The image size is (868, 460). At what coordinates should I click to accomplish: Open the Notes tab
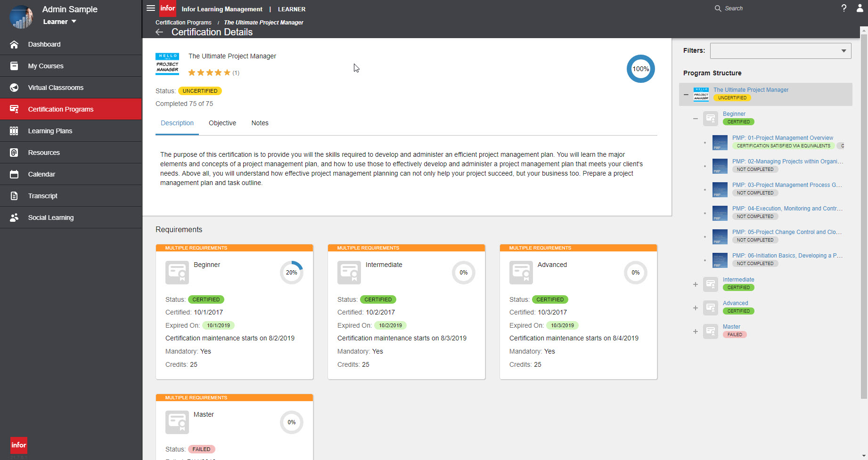click(x=260, y=123)
